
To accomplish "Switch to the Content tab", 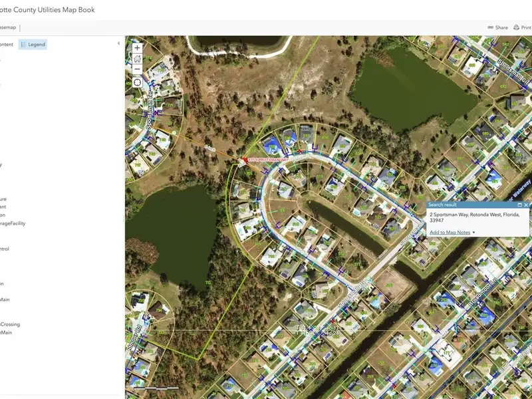I will pyautogui.click(x=6, y=45).
